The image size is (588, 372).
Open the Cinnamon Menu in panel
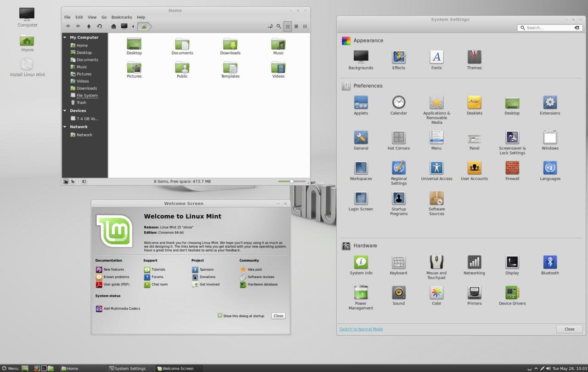[x=10, y=368]
